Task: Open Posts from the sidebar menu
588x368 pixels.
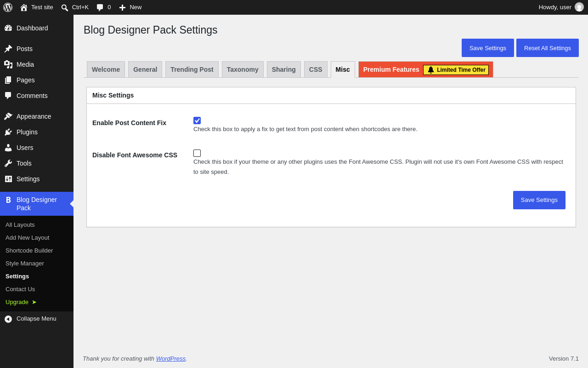Action: click(37, 49)
